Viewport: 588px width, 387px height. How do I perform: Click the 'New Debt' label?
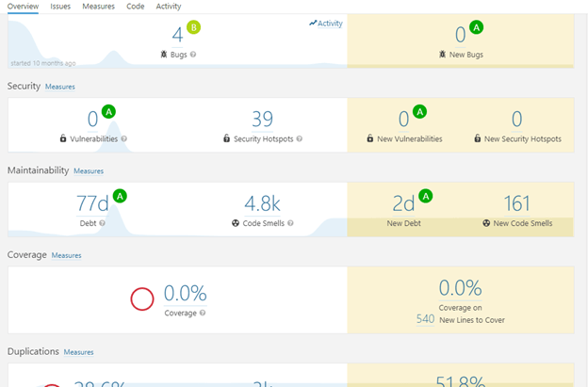click(x=404, y=223)
